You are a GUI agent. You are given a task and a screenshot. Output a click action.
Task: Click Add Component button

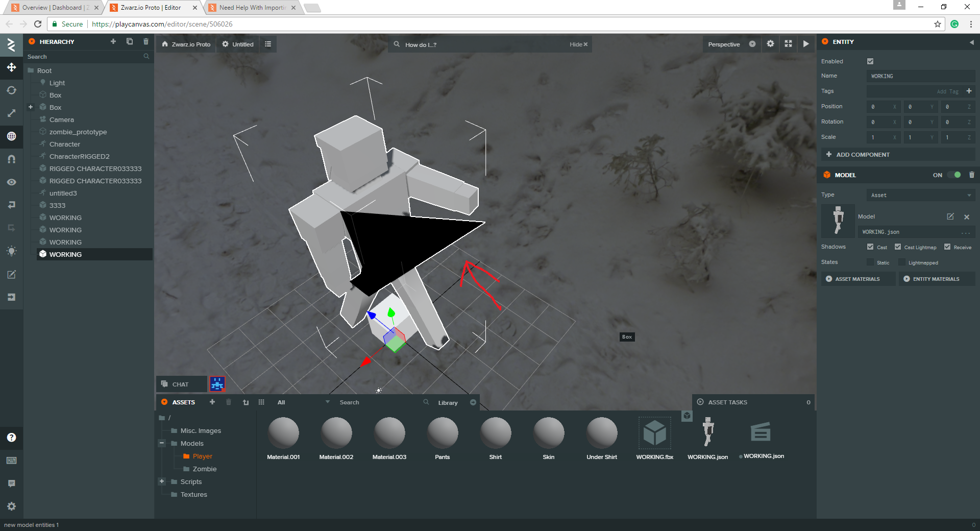863,155
